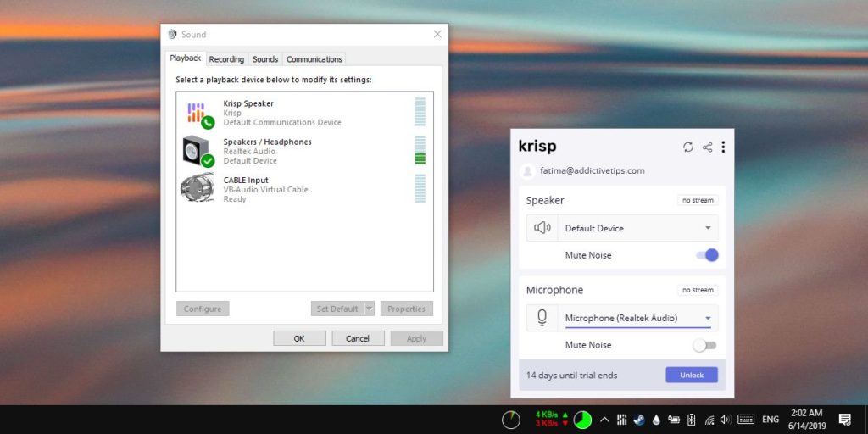Show hidden system tray icons
Screen dimensions: 868x434
click(x=604, y=419)
